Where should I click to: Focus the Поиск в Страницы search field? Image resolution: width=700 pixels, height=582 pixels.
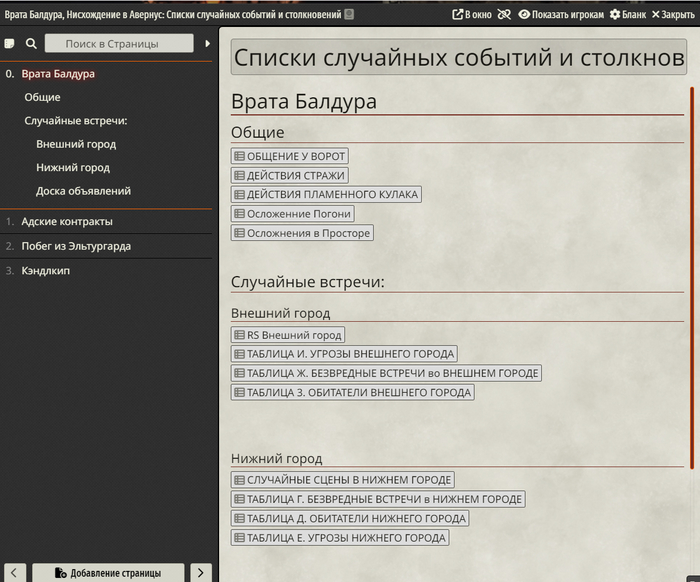(120, 44)
